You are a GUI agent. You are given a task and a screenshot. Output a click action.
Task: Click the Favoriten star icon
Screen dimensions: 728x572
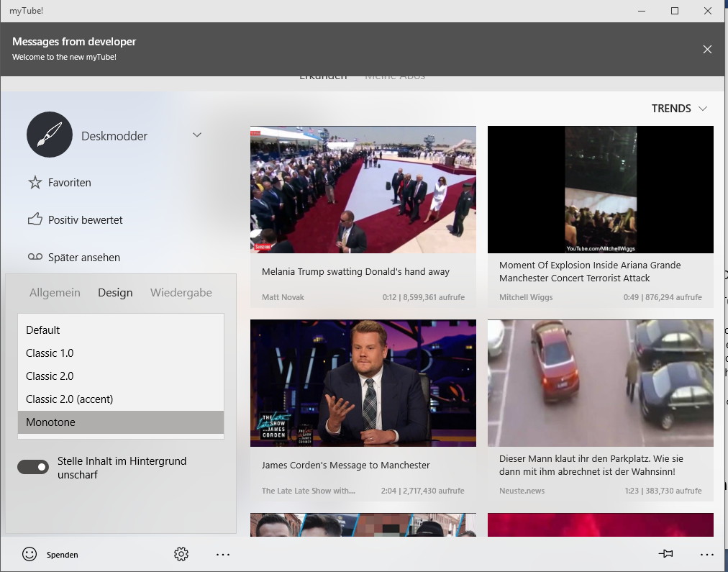point(35,183)
